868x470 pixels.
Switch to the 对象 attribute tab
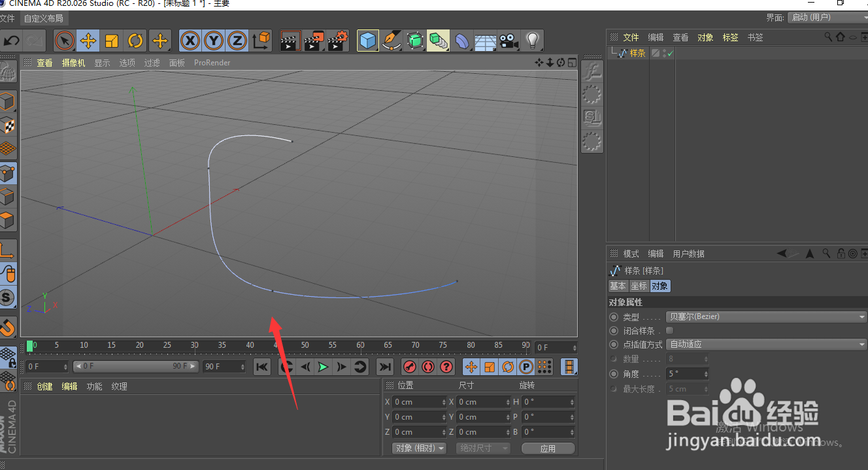[x=660, y=286]
